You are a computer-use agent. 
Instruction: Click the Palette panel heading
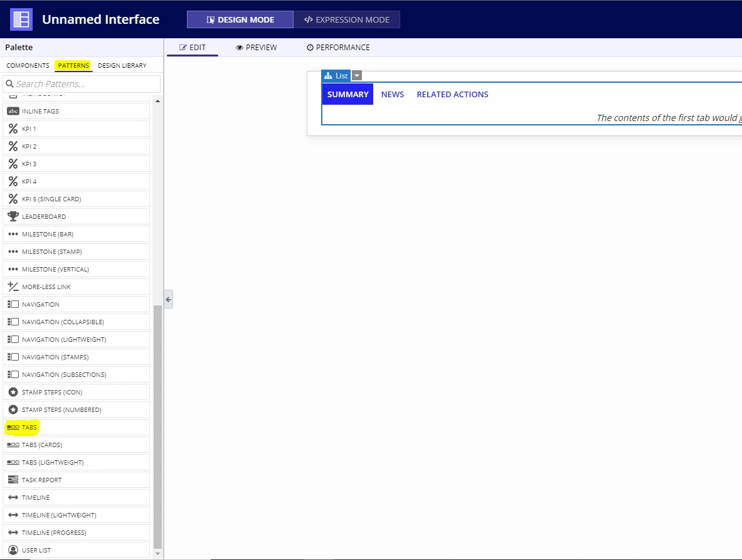click(19, 47)
